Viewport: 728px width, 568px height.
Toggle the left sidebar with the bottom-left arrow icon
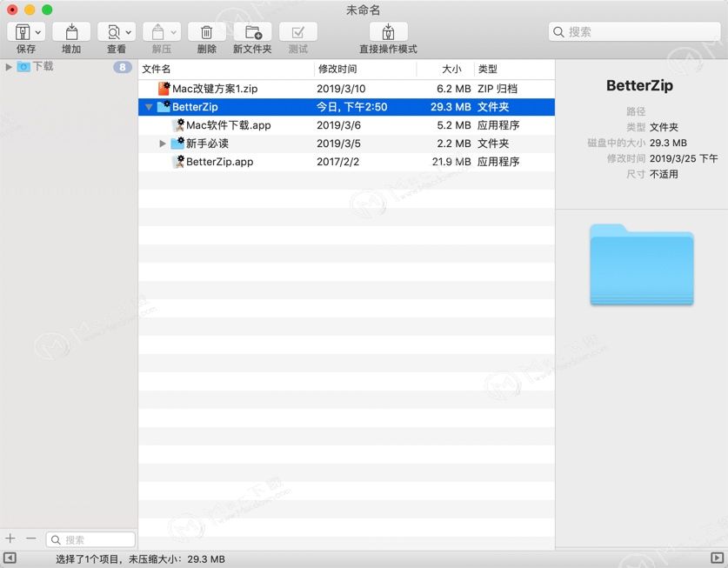tap(10, 558)
